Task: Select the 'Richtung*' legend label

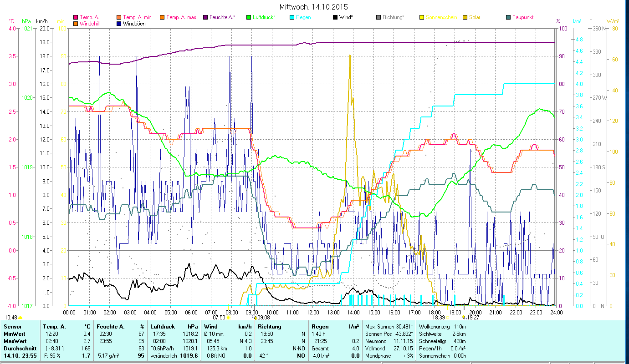Action: tap(394, 17)
